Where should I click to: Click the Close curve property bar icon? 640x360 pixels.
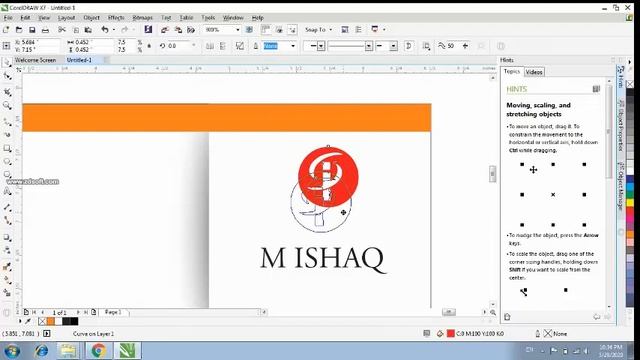[409, 46]
